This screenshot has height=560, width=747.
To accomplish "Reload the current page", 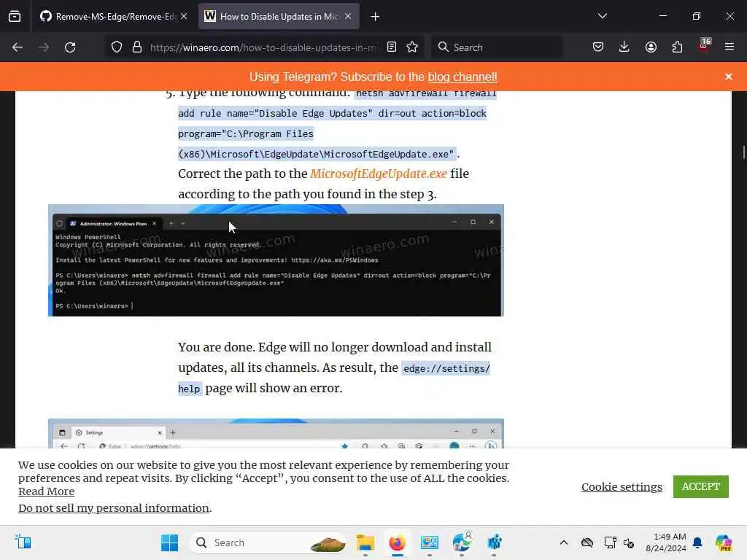I will click(70, 47).
